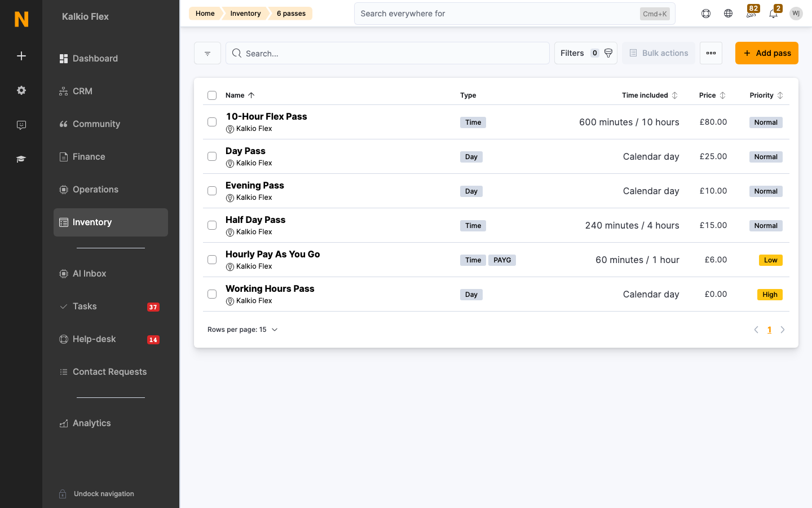Open Analytics in the sidebar
The height and width of the screenshot is (508, 812).
pos(111,423)
